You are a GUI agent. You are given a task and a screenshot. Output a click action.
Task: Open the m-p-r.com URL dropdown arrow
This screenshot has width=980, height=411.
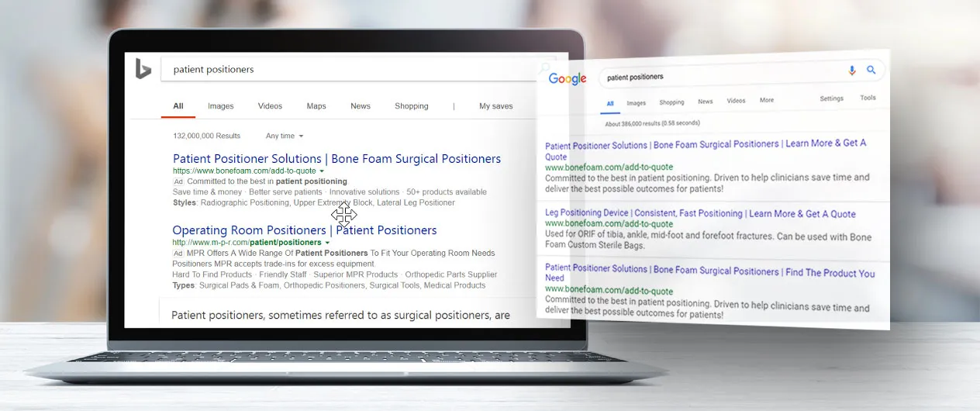327,243
